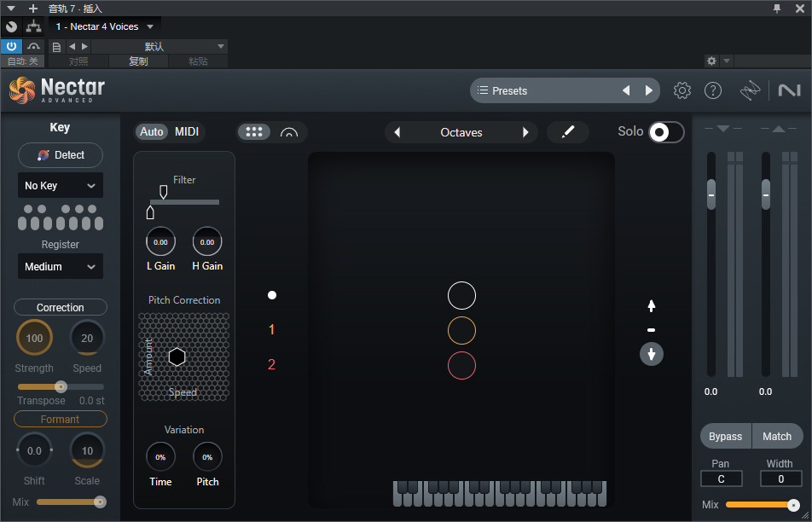The width and height of the screenshot is (812, 522).
Task: Click the orange voice circle in XY pad
Action: click(x=461, y=330)
